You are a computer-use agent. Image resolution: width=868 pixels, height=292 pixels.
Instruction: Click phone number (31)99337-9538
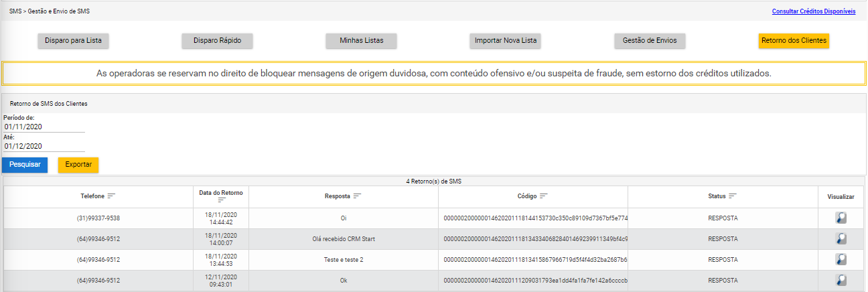(x=98, y=218)
